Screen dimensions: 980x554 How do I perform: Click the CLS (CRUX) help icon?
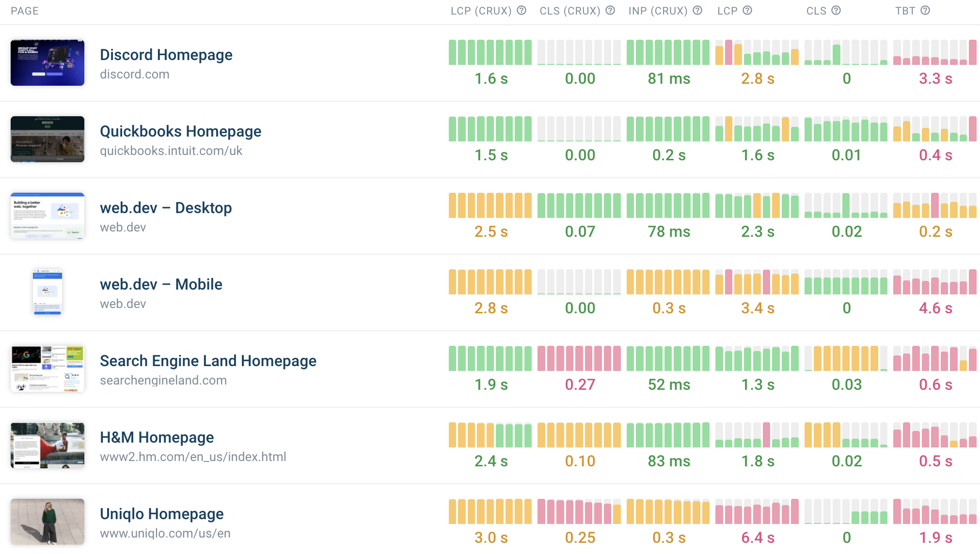click(610, 11)
